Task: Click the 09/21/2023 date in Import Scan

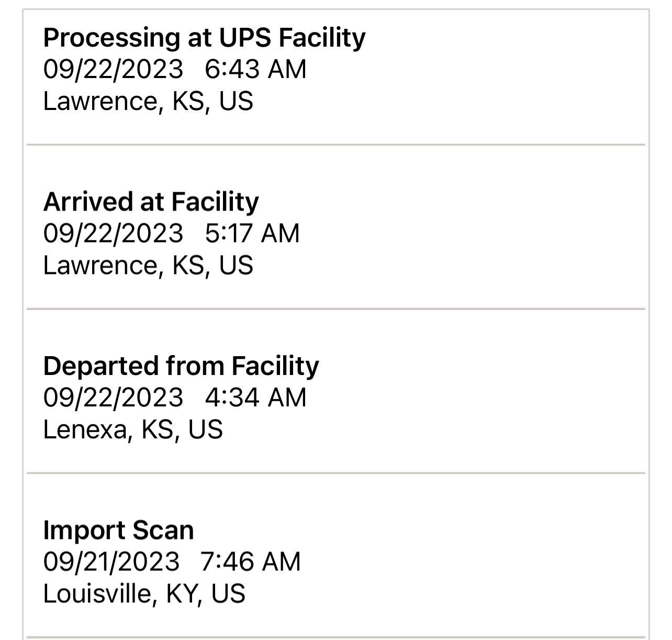Action: click(111, 562)
